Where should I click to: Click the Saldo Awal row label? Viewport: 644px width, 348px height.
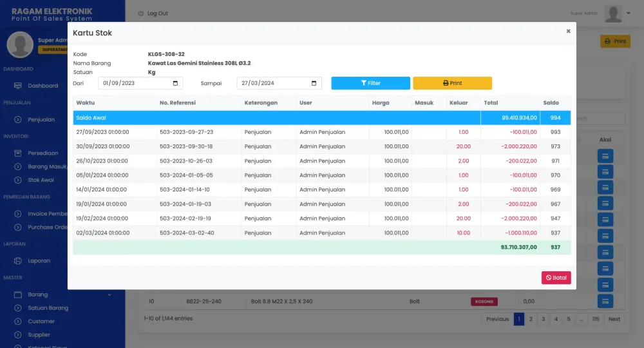(91, 118)
